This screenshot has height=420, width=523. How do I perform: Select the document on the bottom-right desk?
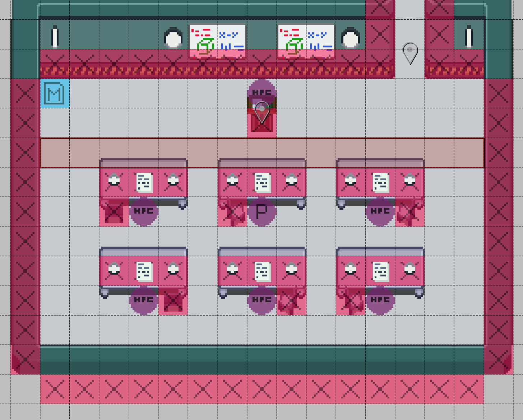click(381, 272)
